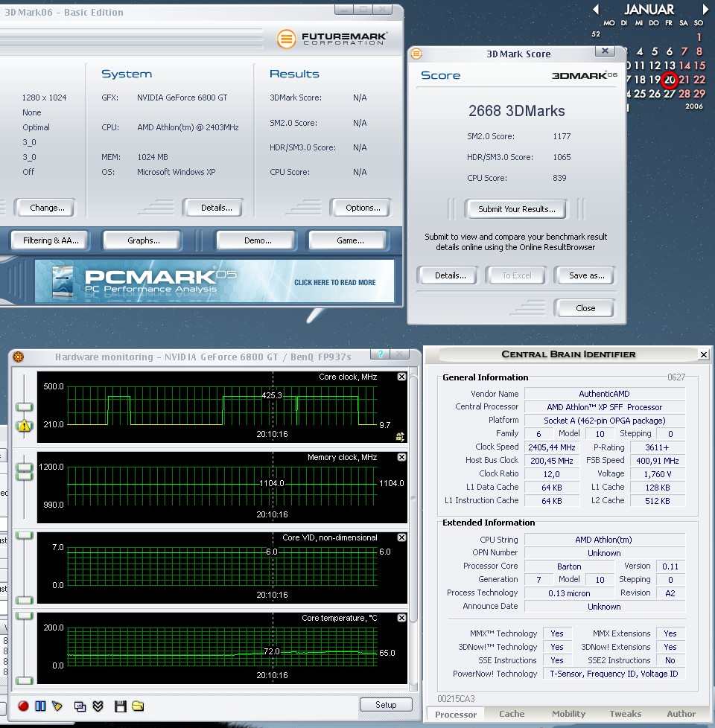This screenshot has width=715, height=728.
Task: Click the 2668 3DMarks score text
Action: pos(517,111)
